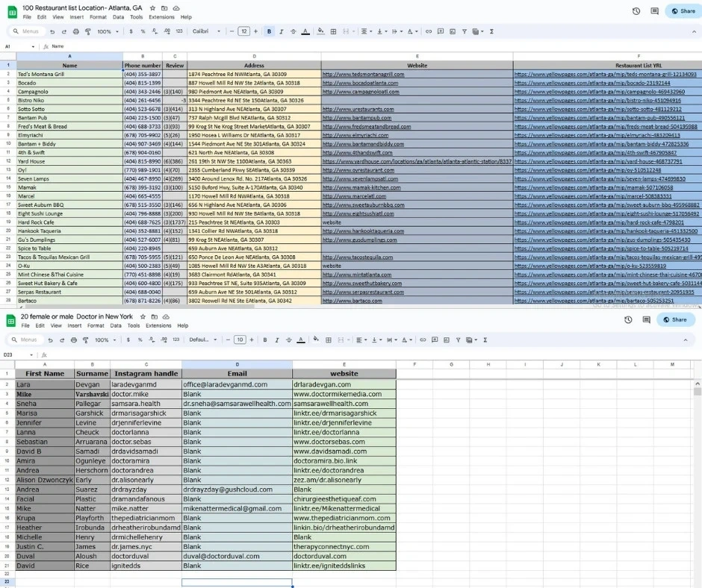
Task: Open filter views dropdown in Doctor sheet
Action: tap(471, 340)
